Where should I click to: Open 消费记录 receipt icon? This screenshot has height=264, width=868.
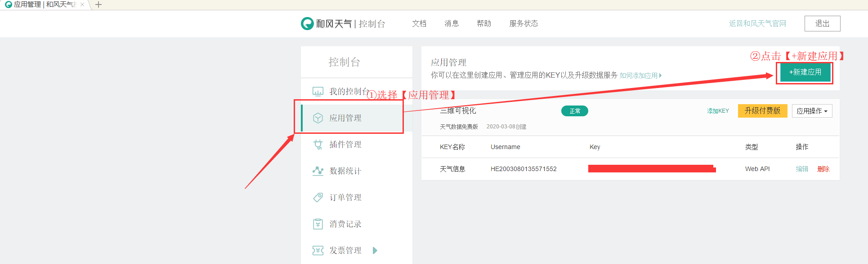tap(318, 224)
